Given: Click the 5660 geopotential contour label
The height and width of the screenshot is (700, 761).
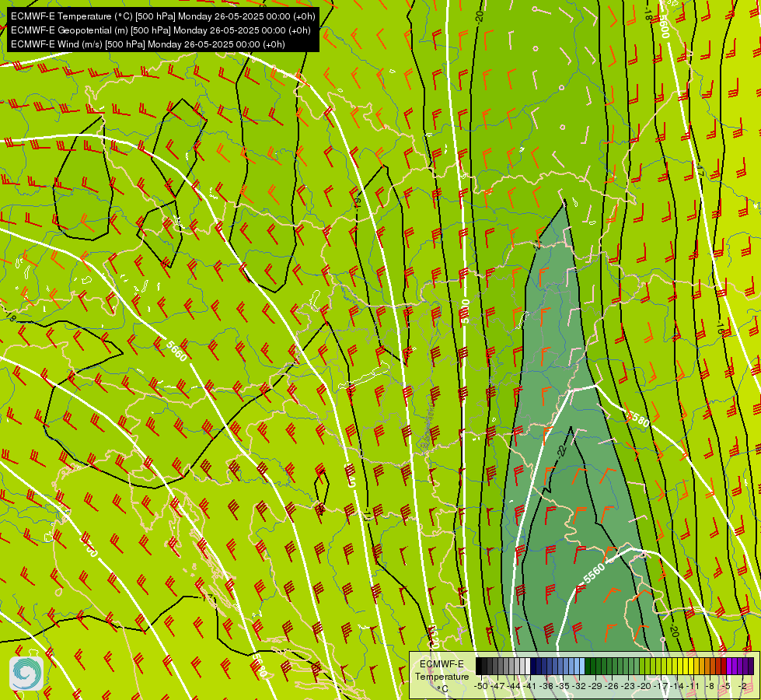Looking at the screenshot, I should (176, 351).
